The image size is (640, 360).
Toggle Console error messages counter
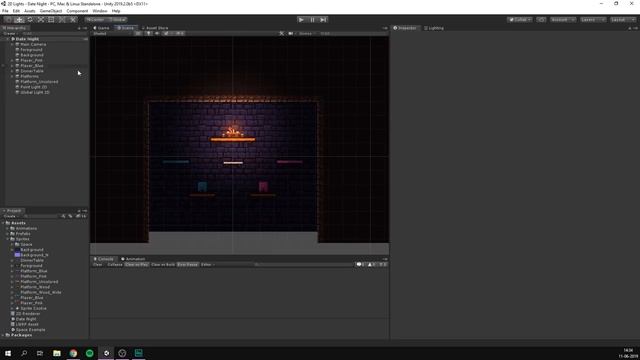pyautogui.click(x=382, y=264)
